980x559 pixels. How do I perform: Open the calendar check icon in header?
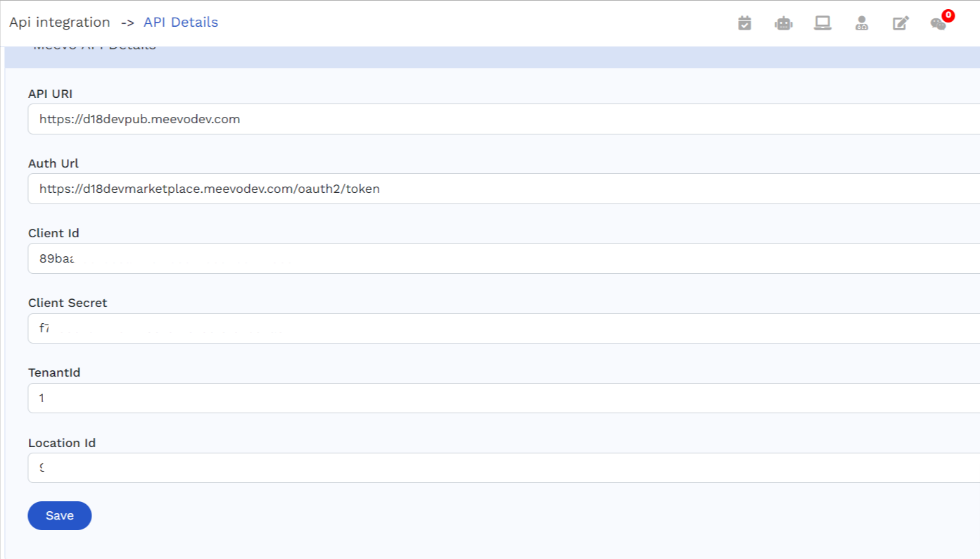point(744,23)
